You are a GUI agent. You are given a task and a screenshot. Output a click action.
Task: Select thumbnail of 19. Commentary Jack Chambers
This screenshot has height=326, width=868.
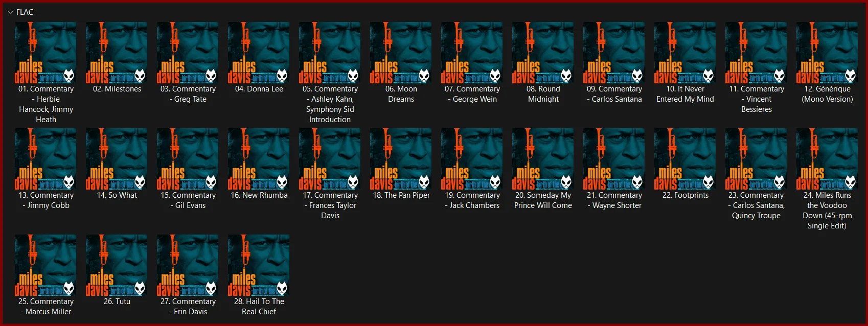click(472, 159)
